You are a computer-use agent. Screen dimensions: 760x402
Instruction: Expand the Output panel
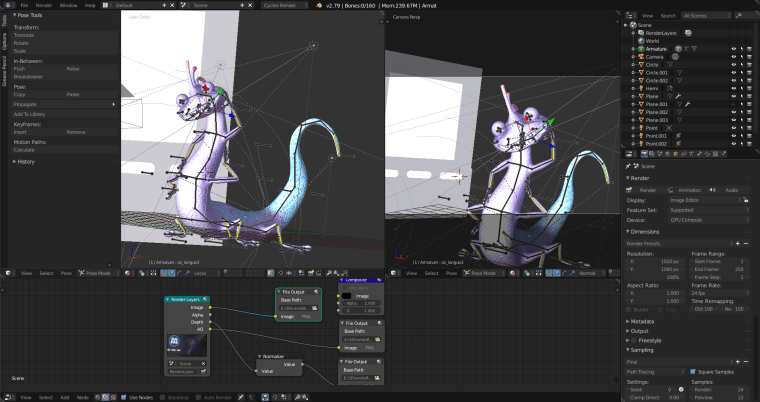640,331
